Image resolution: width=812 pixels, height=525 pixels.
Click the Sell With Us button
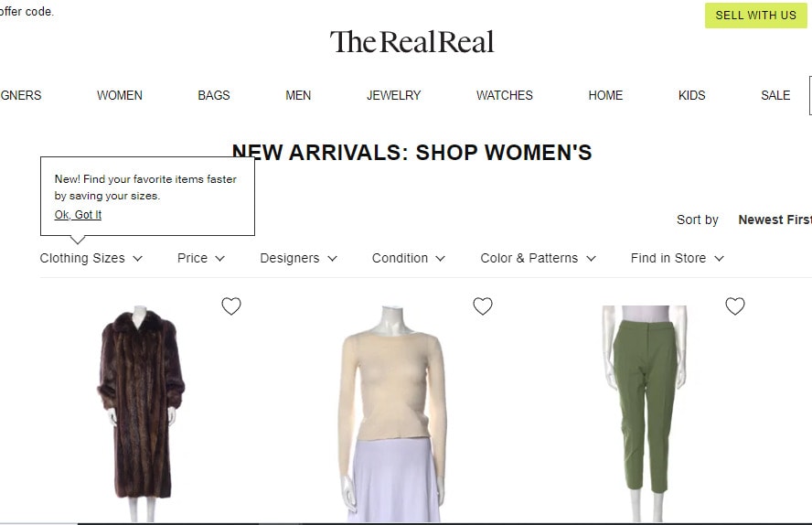[x=755, y=16]
